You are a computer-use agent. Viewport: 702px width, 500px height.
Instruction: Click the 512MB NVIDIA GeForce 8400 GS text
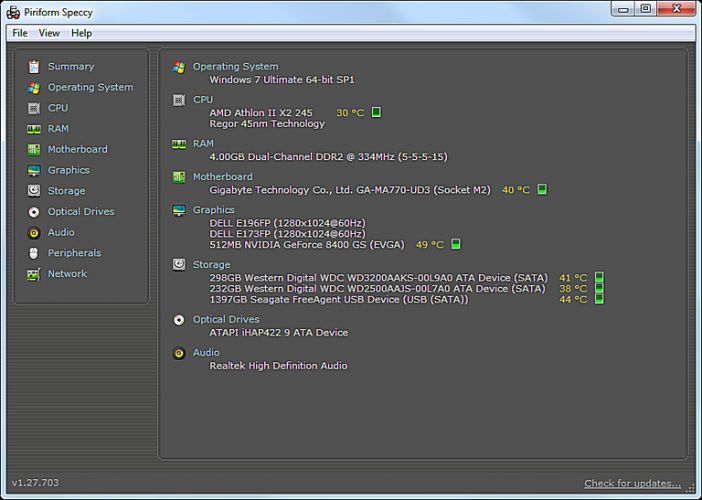307,245
